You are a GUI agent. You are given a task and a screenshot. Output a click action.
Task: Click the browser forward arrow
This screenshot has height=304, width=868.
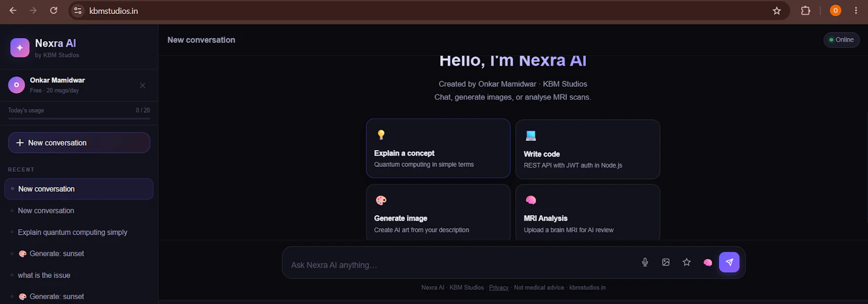click(33, 10)
